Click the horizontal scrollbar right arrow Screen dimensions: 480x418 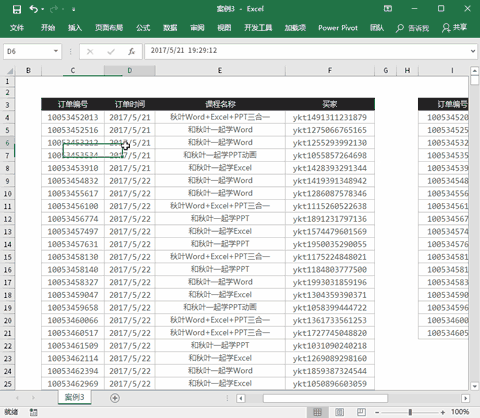tap(465, 398)
